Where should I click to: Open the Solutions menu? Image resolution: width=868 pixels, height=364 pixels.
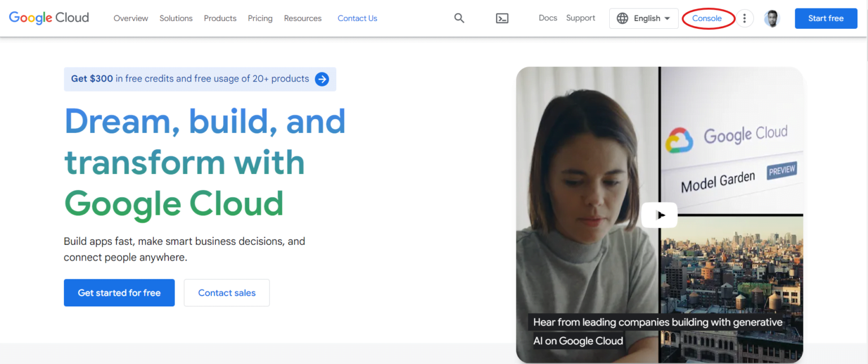[176, 18]
